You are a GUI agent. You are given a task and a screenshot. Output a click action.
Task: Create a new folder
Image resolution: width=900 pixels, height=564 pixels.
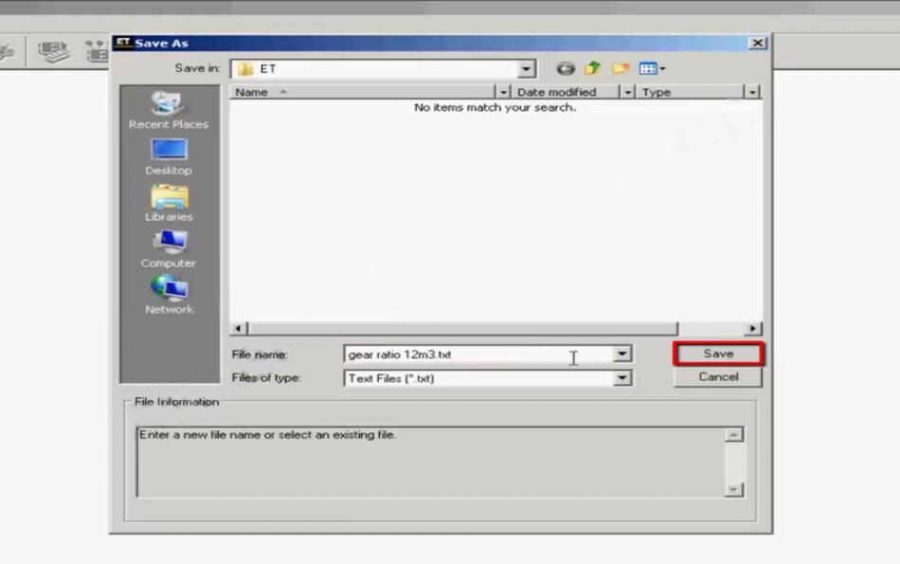tap(620, 69)
